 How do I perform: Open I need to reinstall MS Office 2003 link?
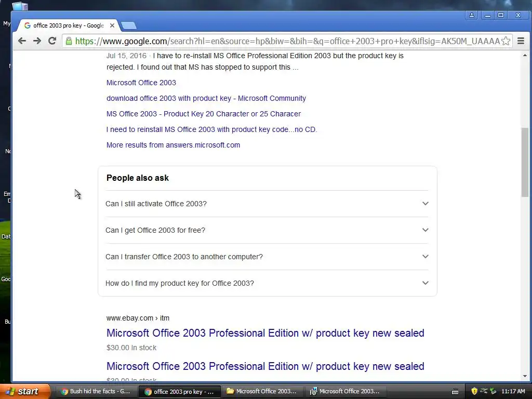click(x=212, y=129)
